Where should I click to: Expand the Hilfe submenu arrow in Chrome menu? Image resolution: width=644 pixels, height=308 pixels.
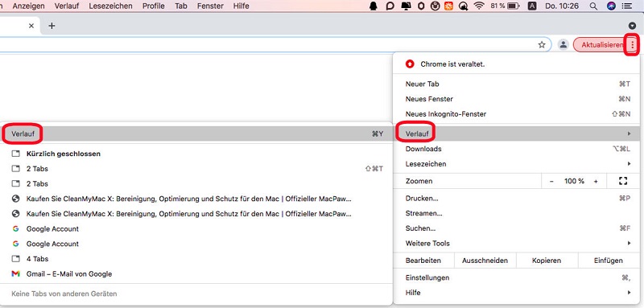click(x=630, y=293)
